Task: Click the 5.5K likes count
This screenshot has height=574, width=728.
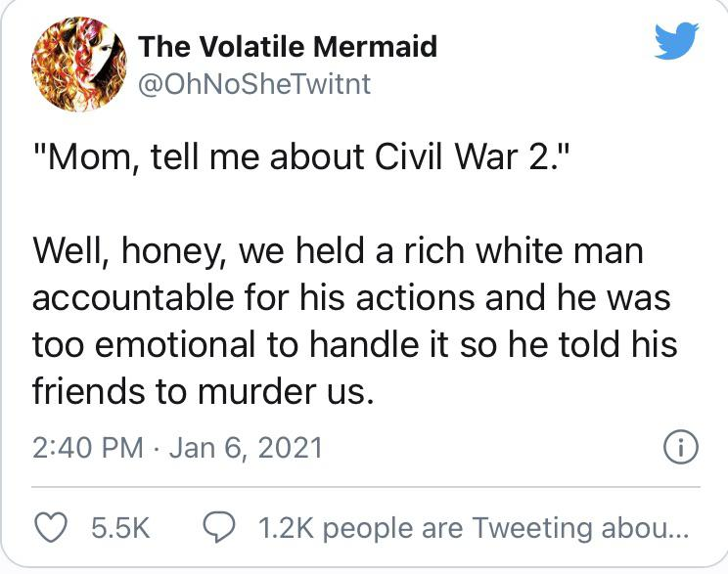Action: [119, 529]
